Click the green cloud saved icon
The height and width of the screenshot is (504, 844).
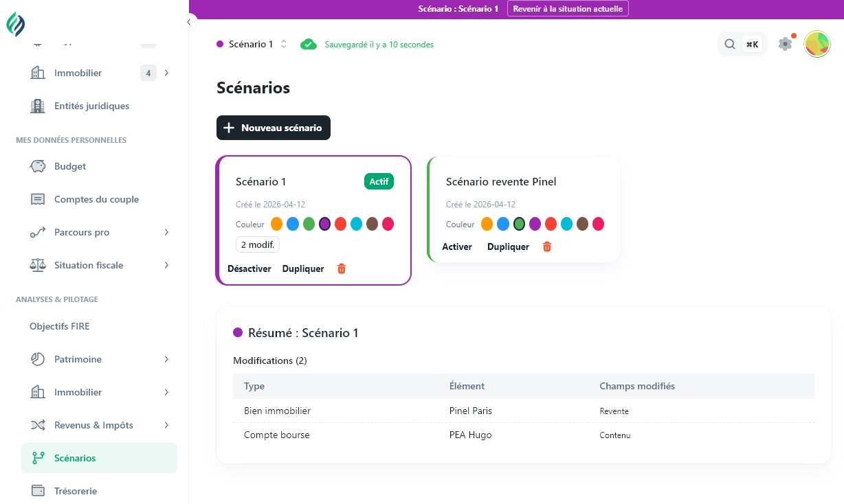click(309, 45)
